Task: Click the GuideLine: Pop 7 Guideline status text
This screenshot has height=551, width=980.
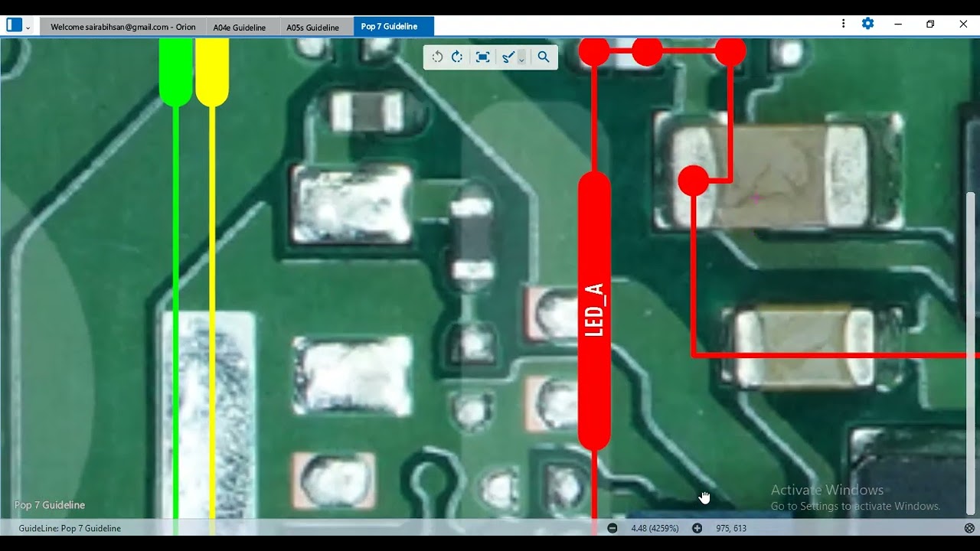Action: coord(70,528)
